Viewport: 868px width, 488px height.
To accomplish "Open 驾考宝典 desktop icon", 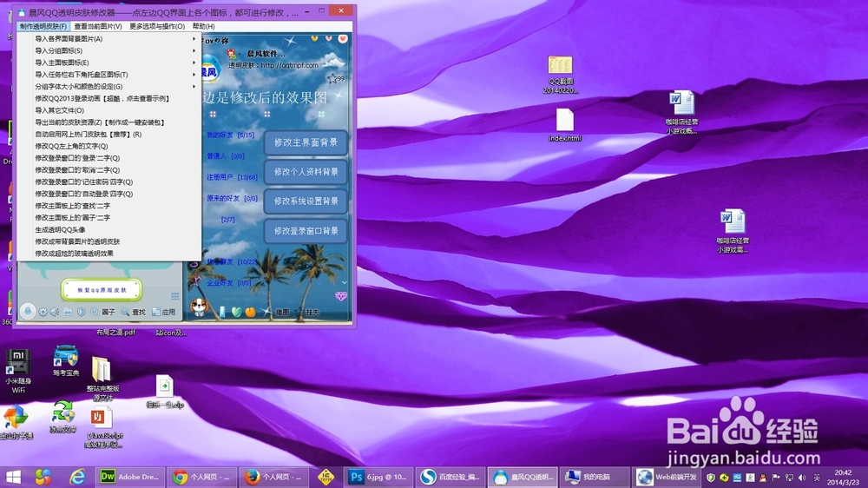I will coord(66,361).
